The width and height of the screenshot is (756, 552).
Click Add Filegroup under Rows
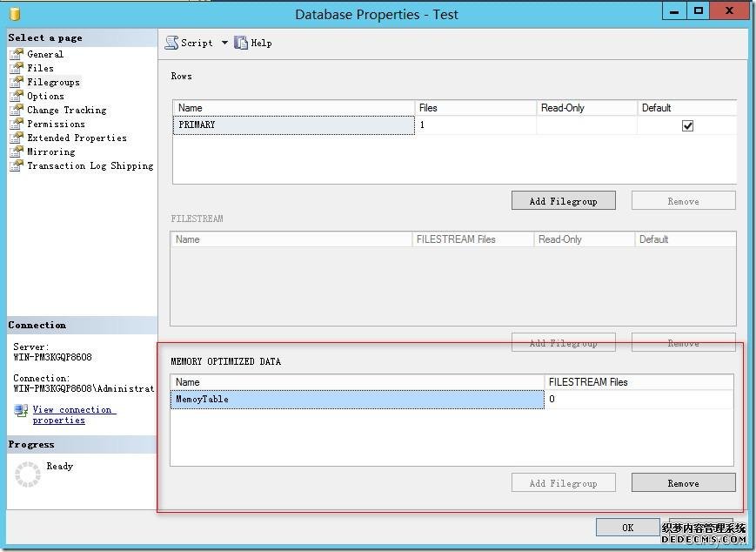pyautogui.click(x=563, y=201)
